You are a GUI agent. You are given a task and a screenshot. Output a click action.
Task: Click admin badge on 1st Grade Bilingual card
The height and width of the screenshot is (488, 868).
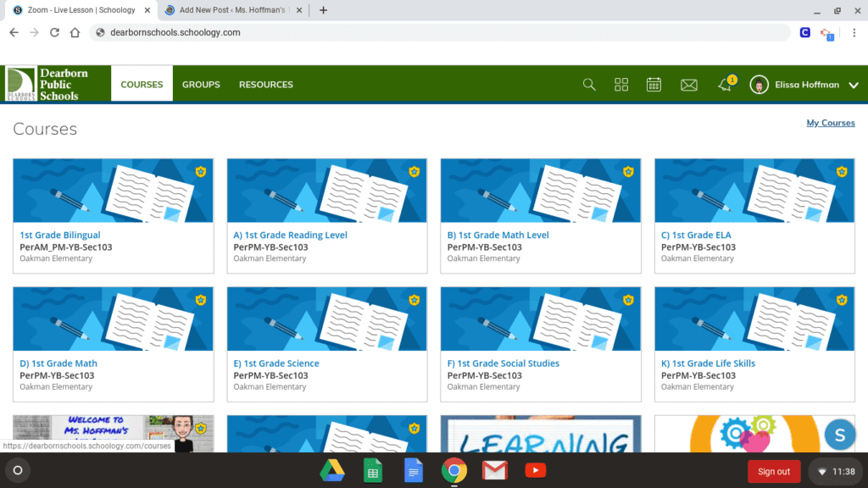click(200, 171)
